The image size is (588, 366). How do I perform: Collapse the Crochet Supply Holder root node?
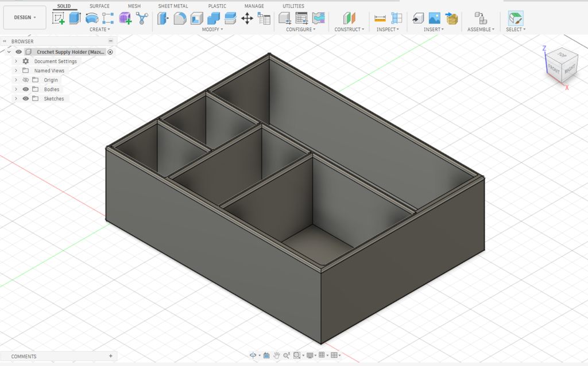[9, 52]
